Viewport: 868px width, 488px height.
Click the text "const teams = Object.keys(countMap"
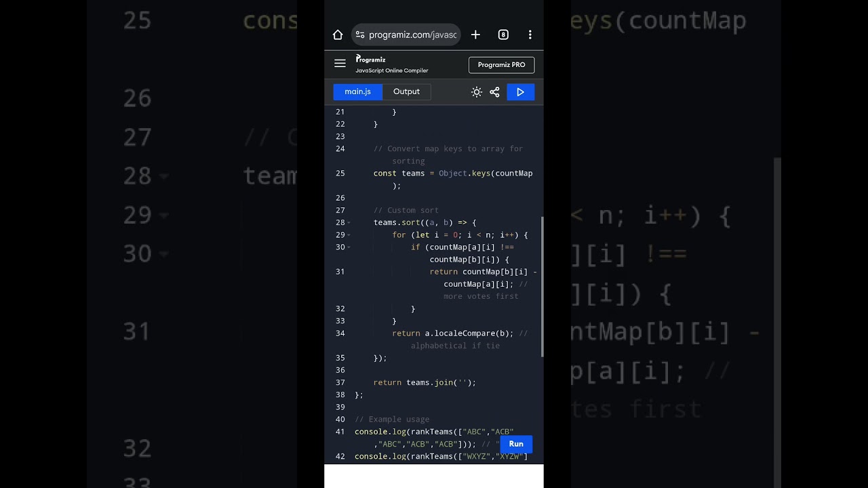[453, 174]
